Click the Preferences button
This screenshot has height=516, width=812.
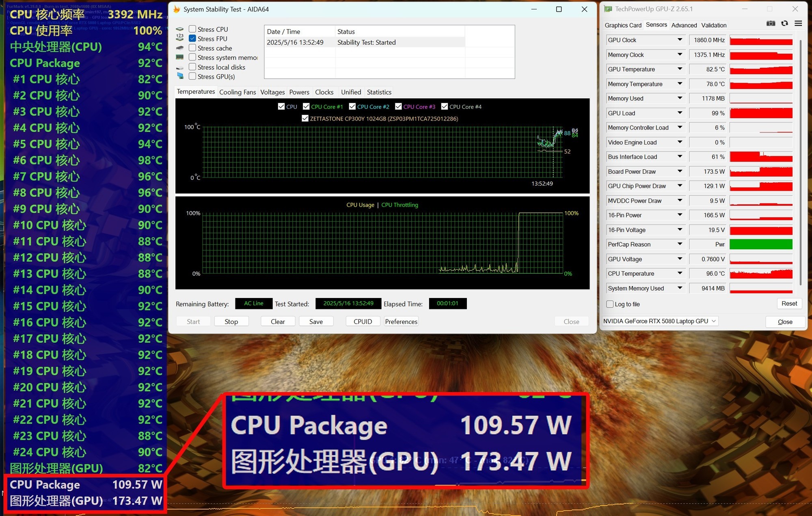[x=401, y=322]
